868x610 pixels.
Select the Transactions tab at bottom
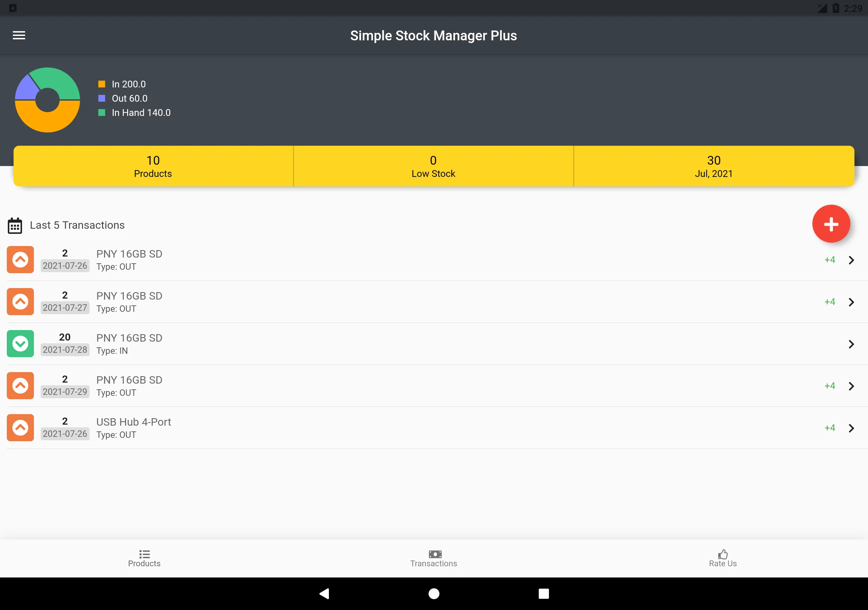pos(434,558)
